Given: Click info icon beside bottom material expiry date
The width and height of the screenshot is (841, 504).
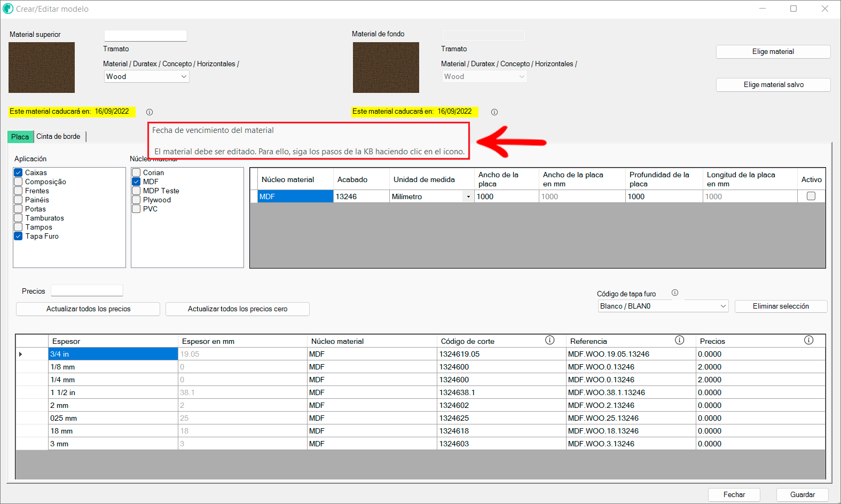Looking at the screenshot, I should (494, 112).
